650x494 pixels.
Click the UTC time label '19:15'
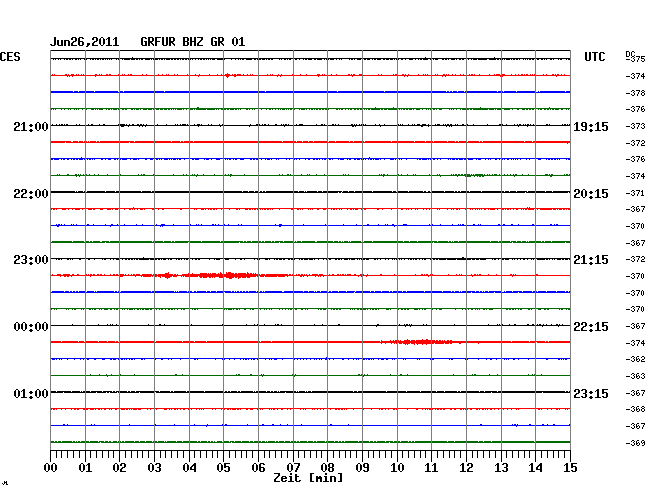click(591, 127)
